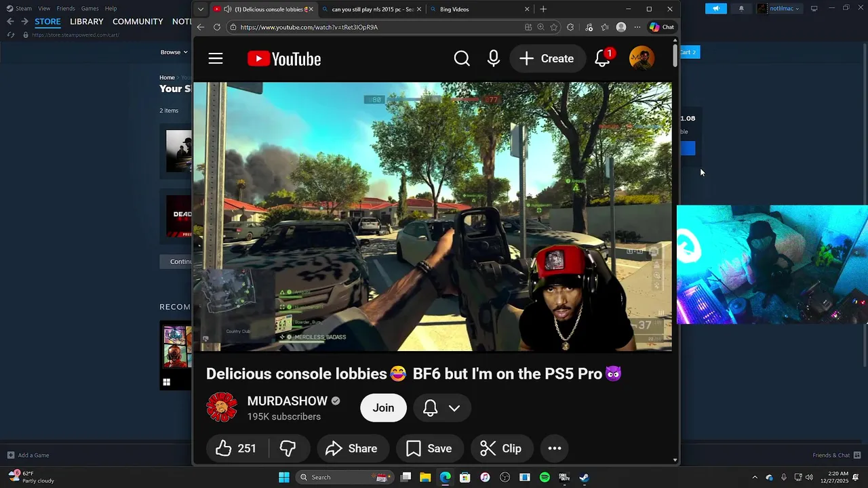Open a new browser tab
Screen dimensions: 868x488
point(543,9)
